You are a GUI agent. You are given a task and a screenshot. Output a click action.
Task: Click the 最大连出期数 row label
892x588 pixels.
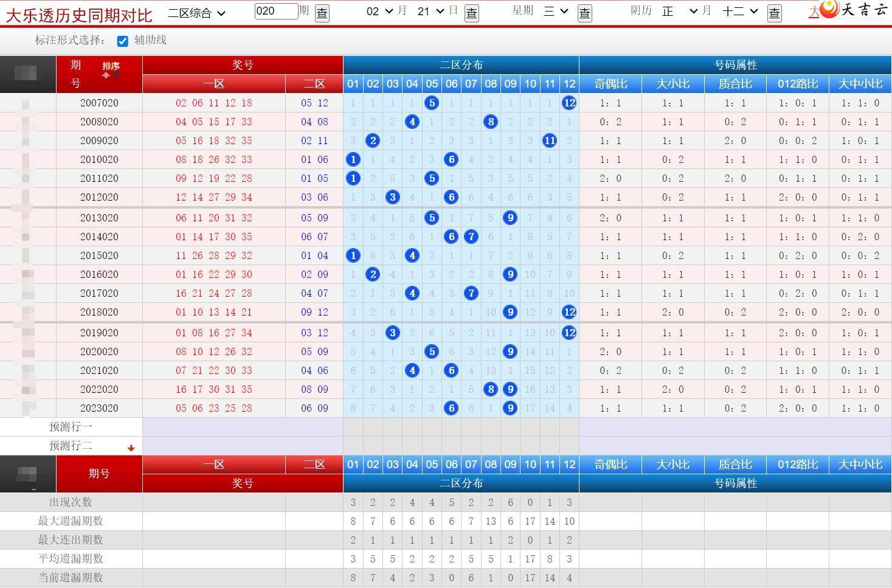click(x=71, y=540)
